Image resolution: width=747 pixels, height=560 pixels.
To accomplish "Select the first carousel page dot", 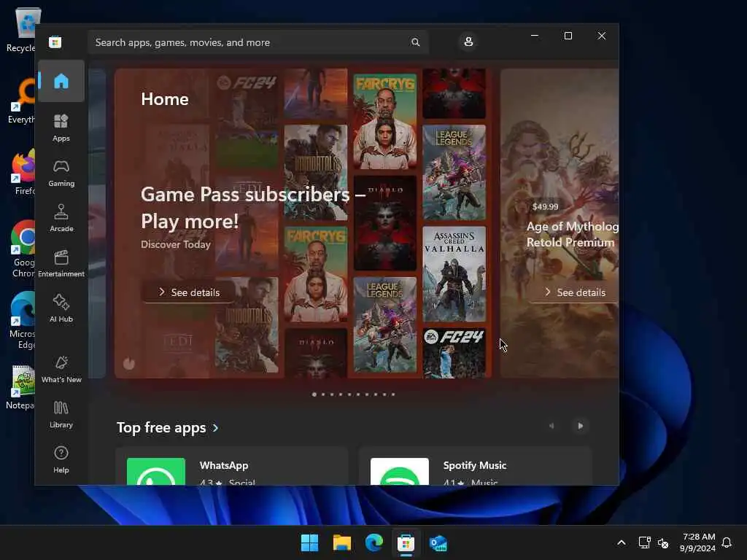I will pyautogui.click(x=314, y=394).
